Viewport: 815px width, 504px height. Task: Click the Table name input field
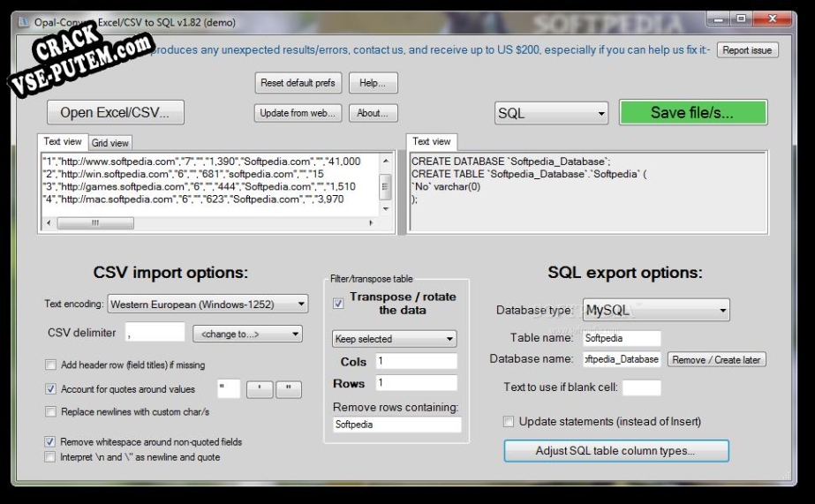click(622, 338)
